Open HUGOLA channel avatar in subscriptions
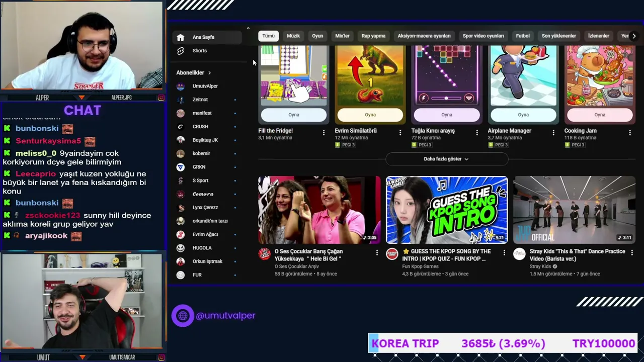The height and width of the screenshot is (362, 644). point(181,248)
